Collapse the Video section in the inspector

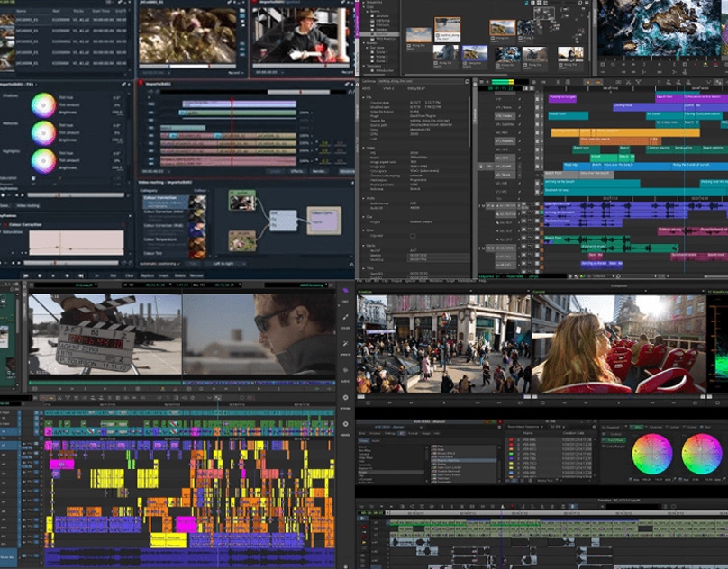point(363,148)
